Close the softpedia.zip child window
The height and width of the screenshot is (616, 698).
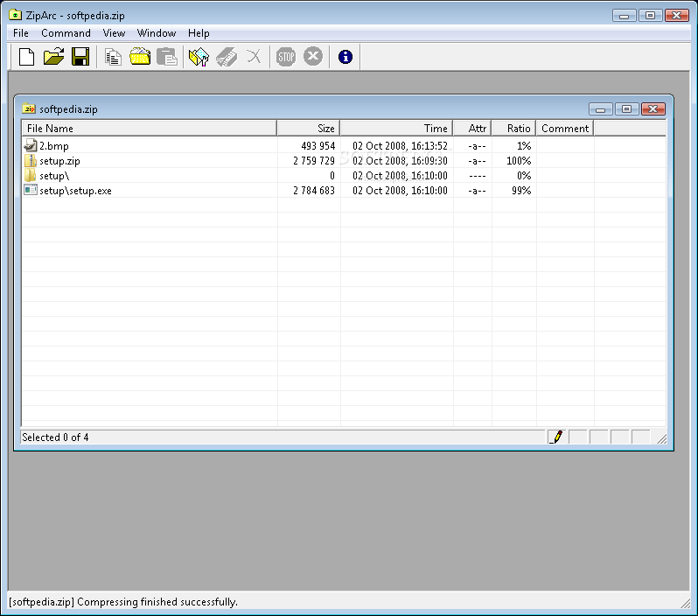point(653,109)
